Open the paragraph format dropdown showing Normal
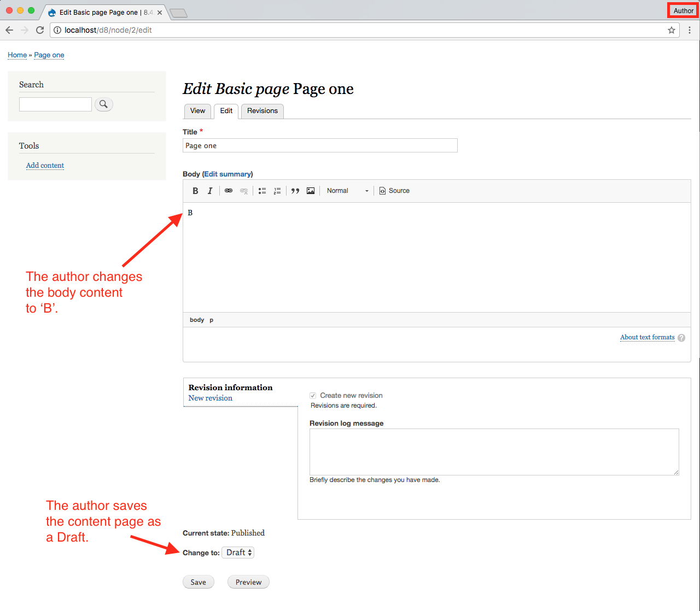Screen dimensions: 700x611 click(x=347, y=190)
